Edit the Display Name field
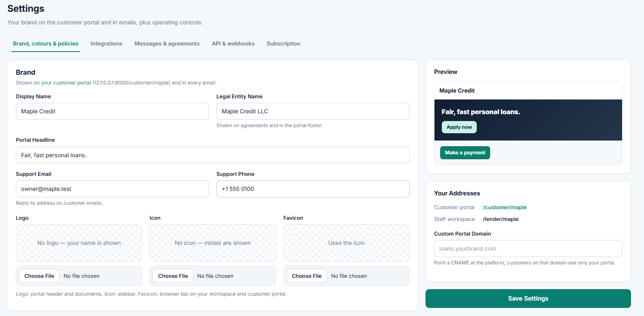The width and height of the screenshot is (644, 316). click(x=112, y=111)
